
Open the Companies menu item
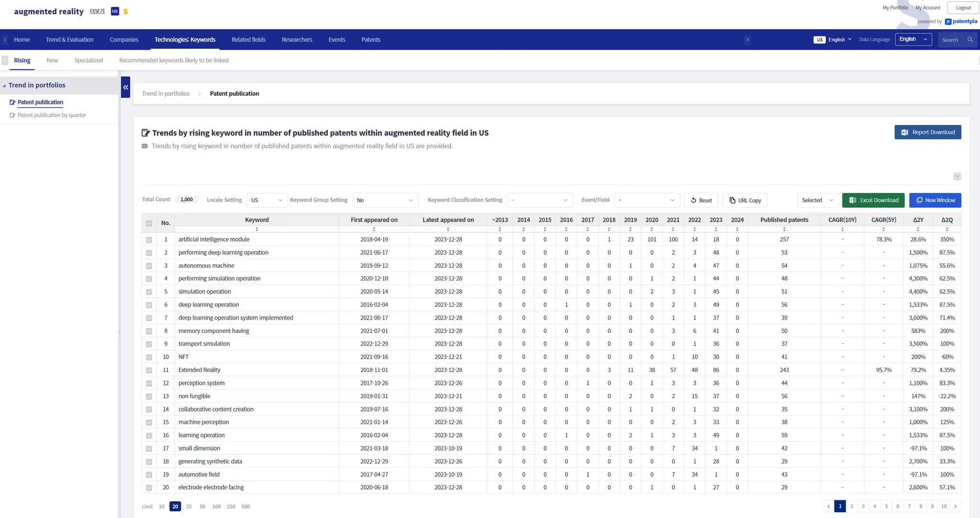124,40
